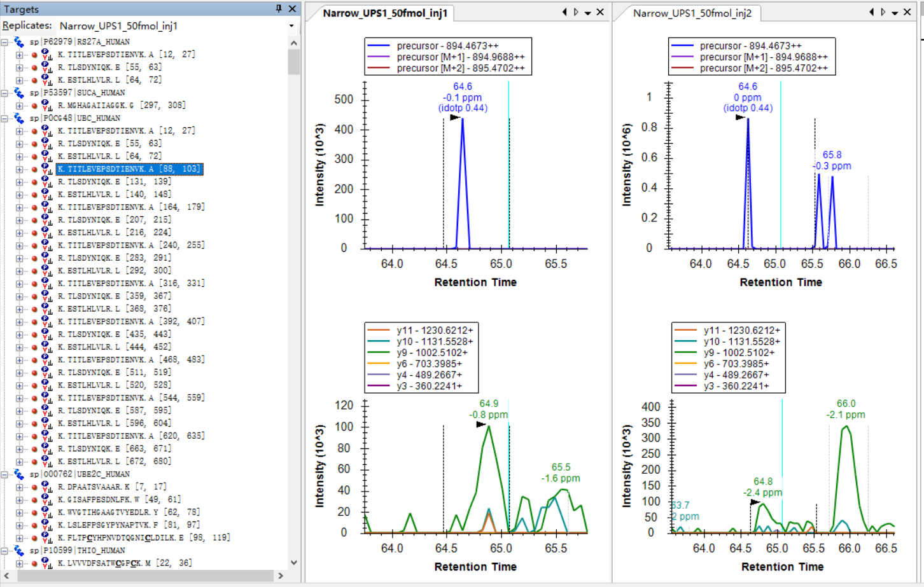924x587 pixels.
Task: Click tab scroll-left arrow in inj1 graph pane
Action: (x=564, y=13)
